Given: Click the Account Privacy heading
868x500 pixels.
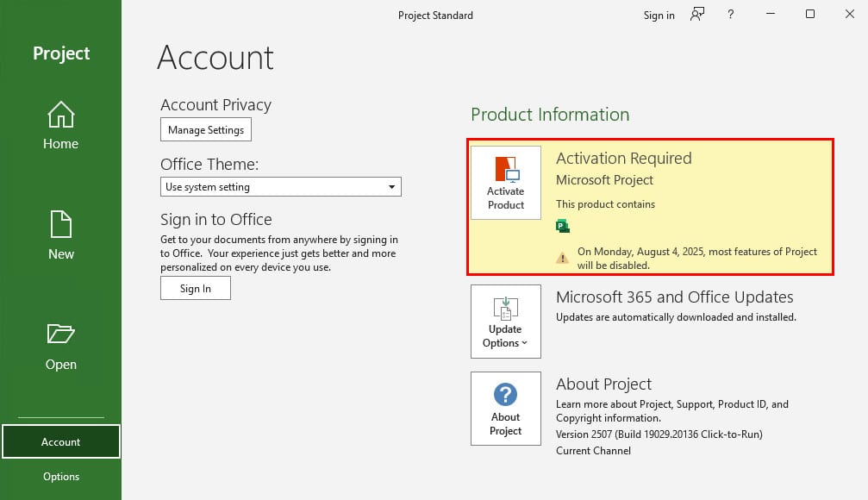Looking at the screenshot, I should click(x=215, y=104).
